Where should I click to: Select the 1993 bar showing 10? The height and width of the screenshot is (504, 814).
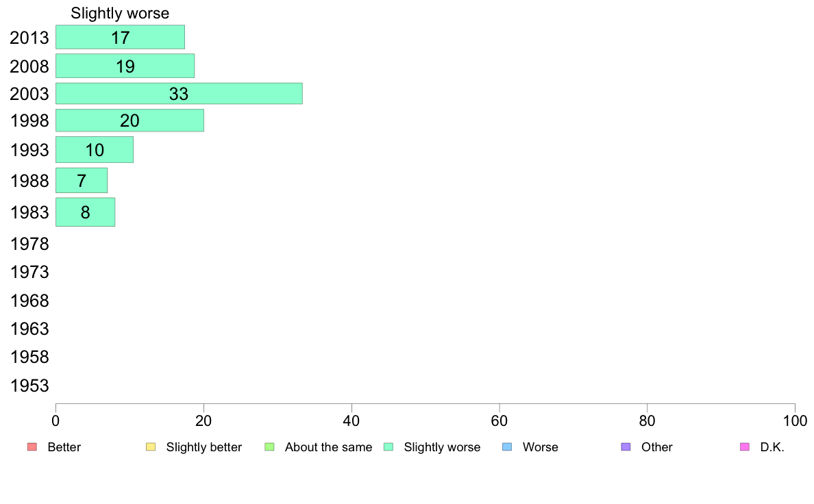point(95,149)
